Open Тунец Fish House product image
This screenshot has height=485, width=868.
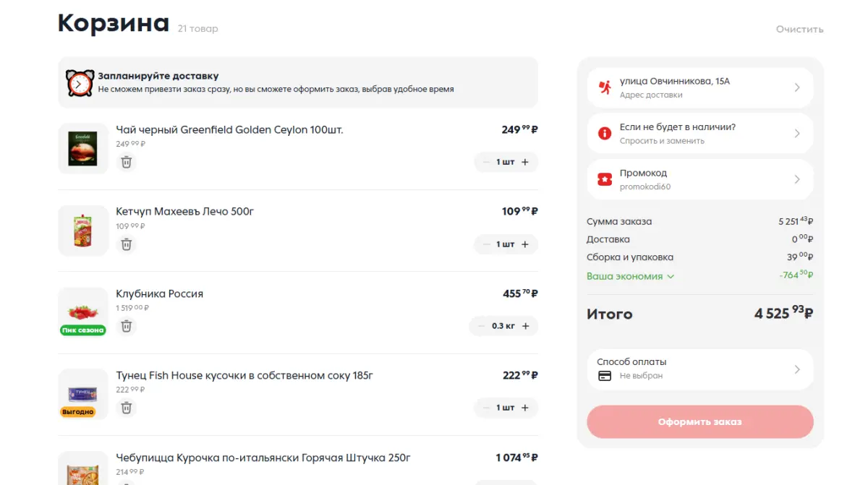83,393
